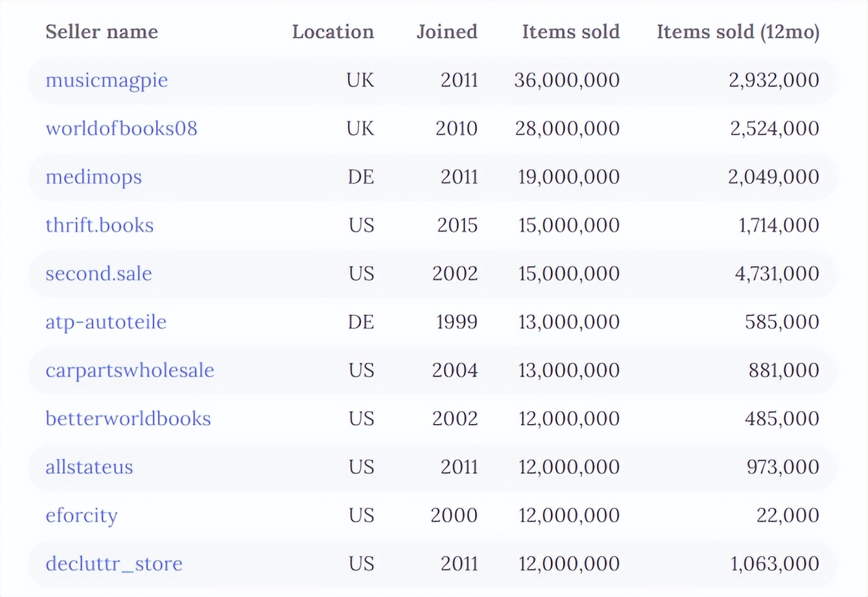Open the worldofbooks08 seller link
The height and width of the screenshot is (597, 868).
(121, 129)
